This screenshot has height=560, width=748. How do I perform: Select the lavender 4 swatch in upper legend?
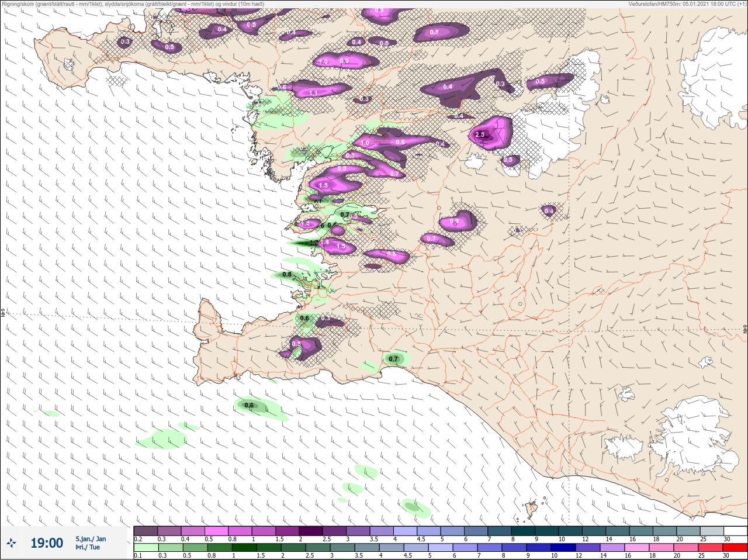405,531
